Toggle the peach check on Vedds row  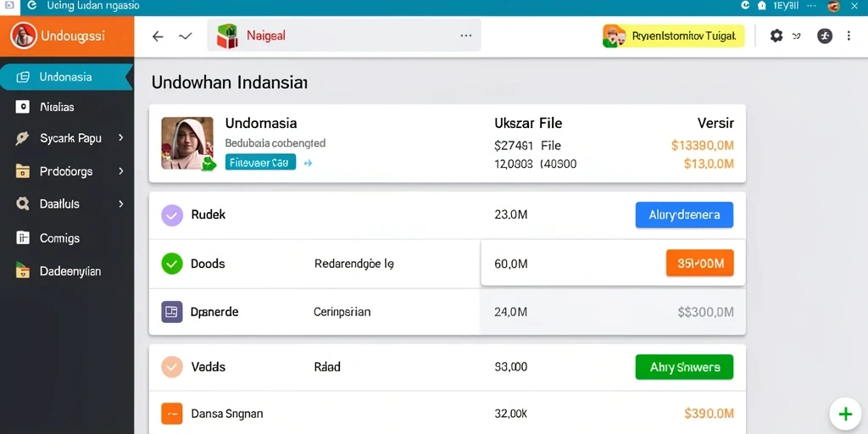click(x=171, y=366)
